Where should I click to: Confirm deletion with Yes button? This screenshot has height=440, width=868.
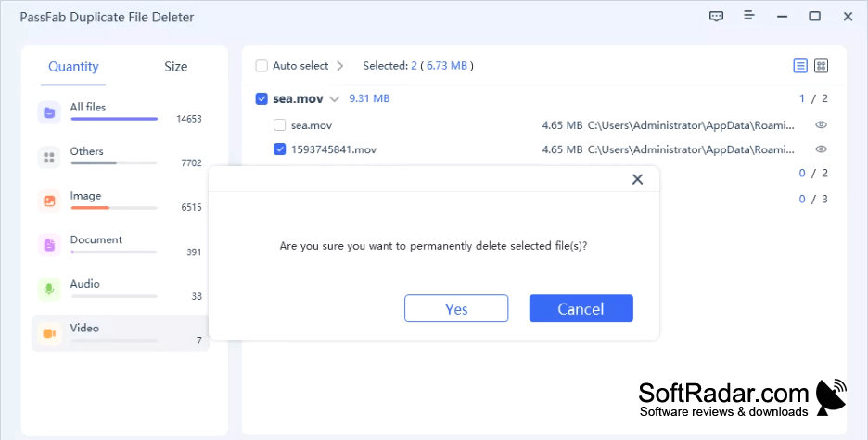[x=456, y=309]
